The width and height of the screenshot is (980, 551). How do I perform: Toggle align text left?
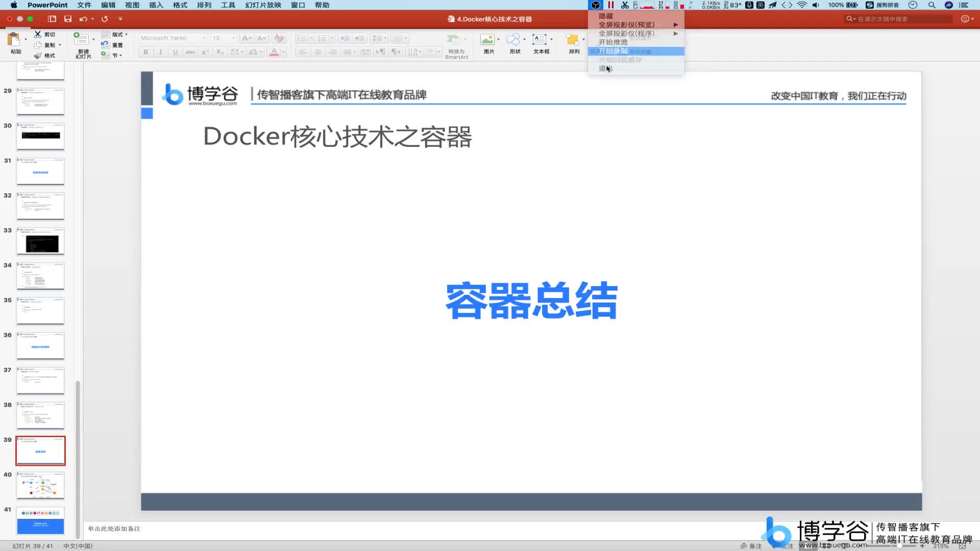coord(303,52)
